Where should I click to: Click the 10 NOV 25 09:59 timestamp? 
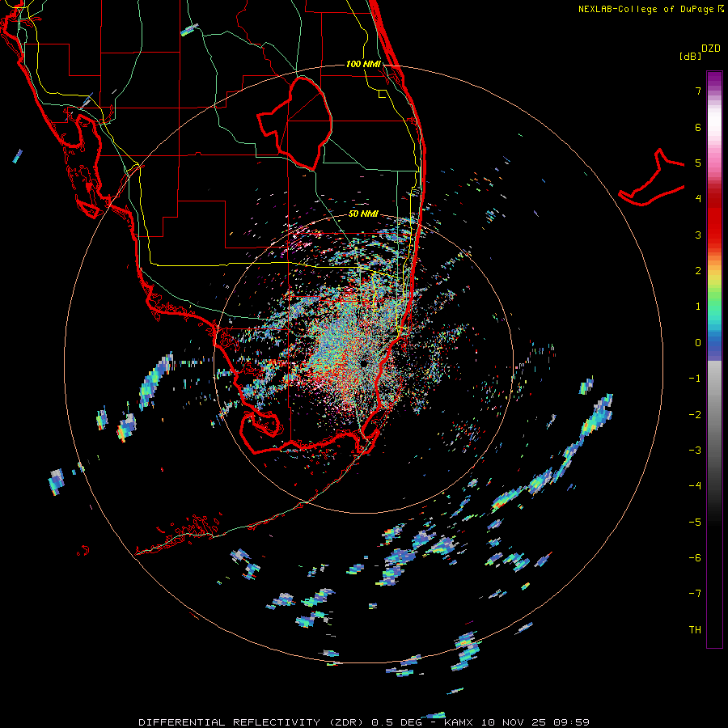click(535, 722)
